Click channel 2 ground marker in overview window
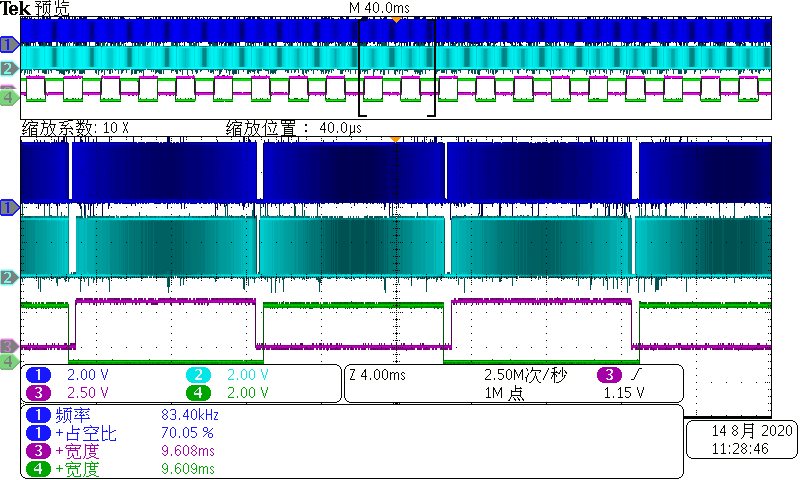 [9, 68]
